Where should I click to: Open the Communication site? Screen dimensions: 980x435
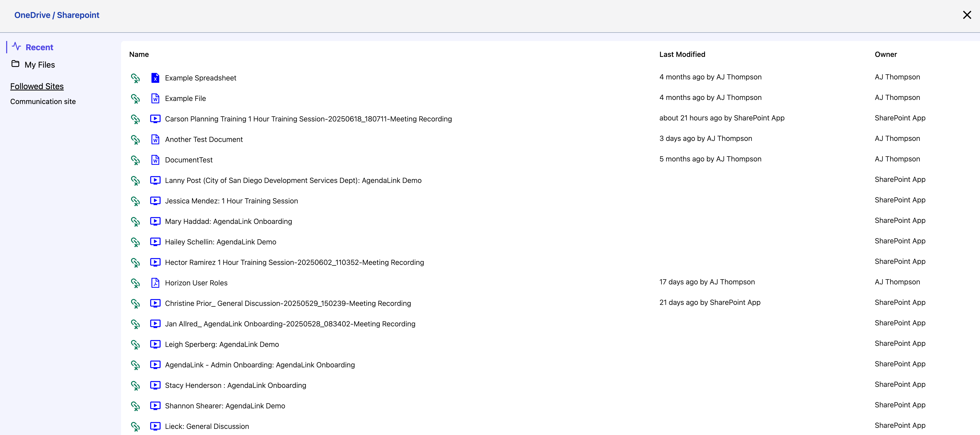tap(43, 101)
